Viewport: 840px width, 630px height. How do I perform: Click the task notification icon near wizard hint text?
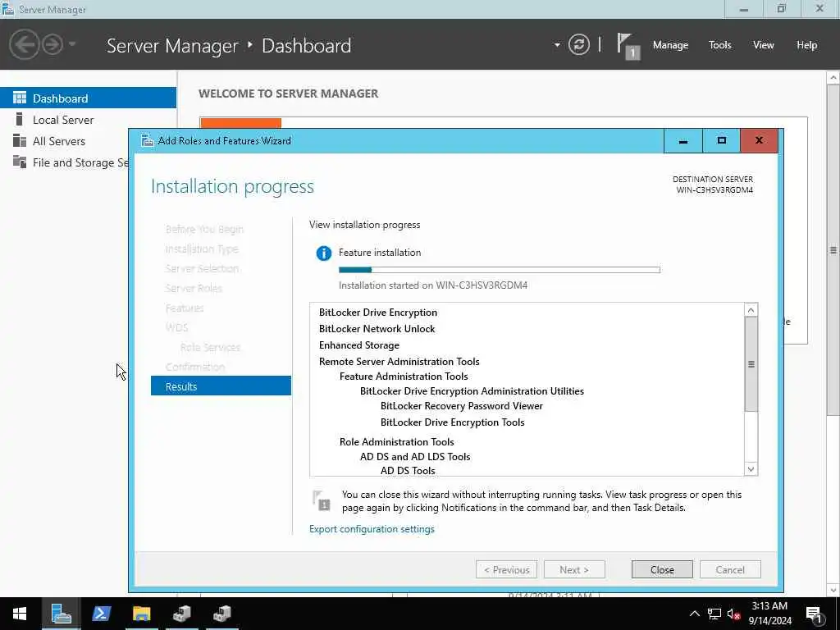tap(322, 500)
